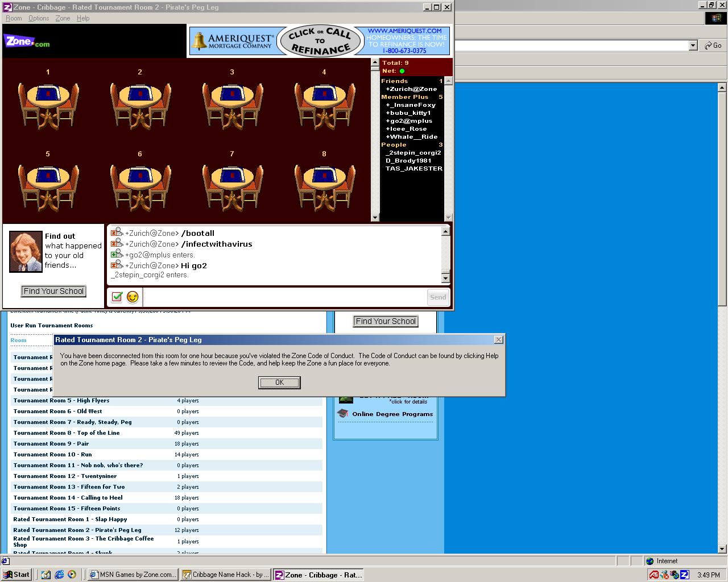Open Tournament Room 12 - Twentyniner

point(65,476)
